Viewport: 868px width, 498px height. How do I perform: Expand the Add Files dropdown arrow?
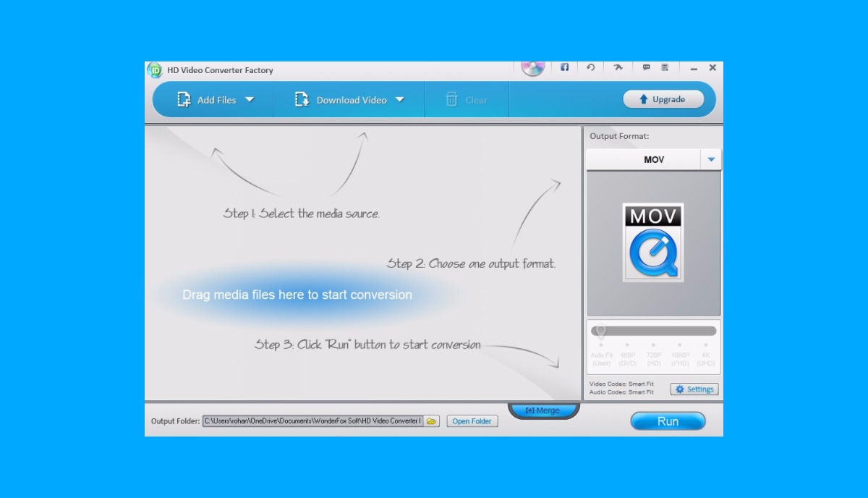click(x=250, y=100)
